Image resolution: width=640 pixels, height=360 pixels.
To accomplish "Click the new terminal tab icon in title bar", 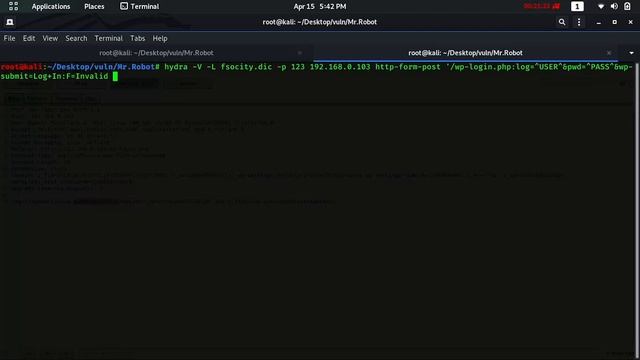I will 10,22.
